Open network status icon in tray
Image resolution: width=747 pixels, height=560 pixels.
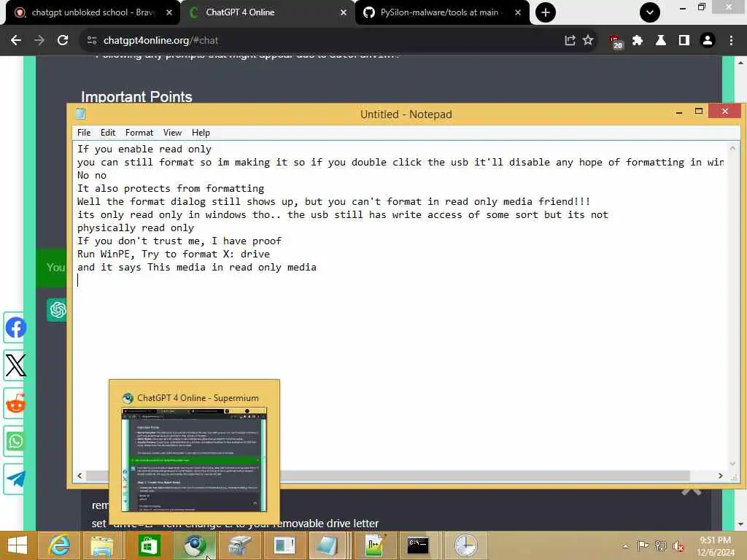661,546
